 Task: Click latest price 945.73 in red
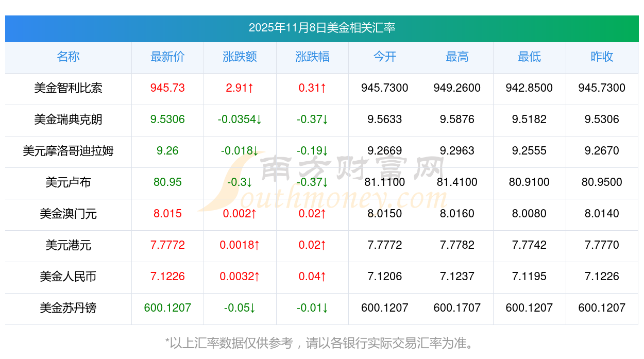[167, 88]
